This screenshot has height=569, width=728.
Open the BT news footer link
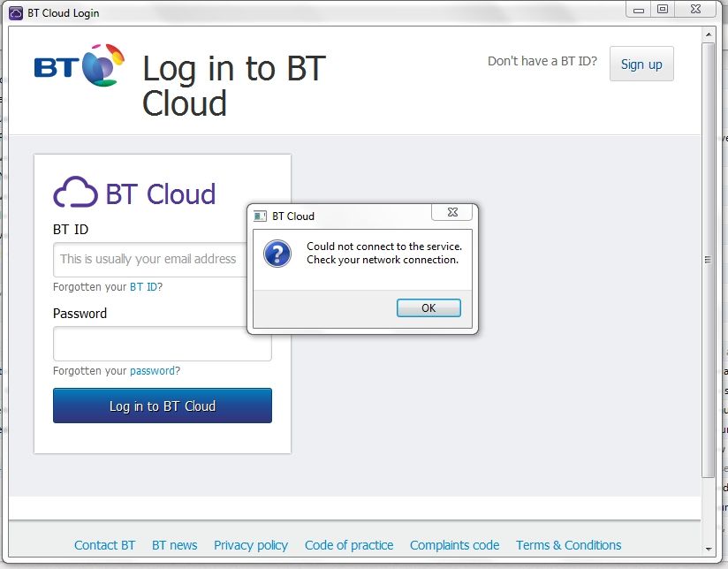tap(175, 545)
